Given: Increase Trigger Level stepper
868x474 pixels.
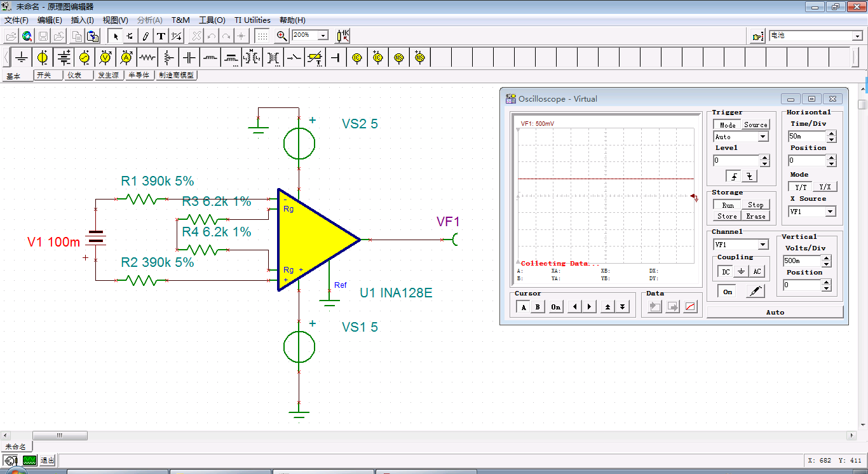Looking at the screenshot, I should click(x=764, y=158).
